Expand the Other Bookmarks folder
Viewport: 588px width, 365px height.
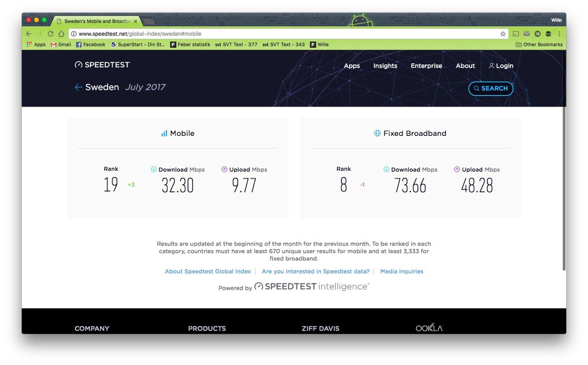point(539,45)
